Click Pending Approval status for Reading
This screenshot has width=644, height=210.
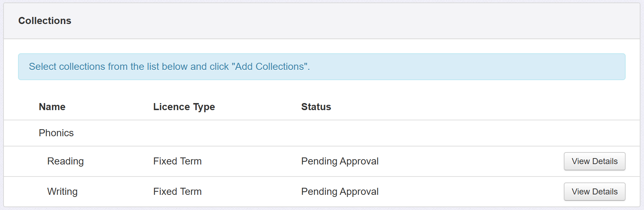(x=339, y=161)
